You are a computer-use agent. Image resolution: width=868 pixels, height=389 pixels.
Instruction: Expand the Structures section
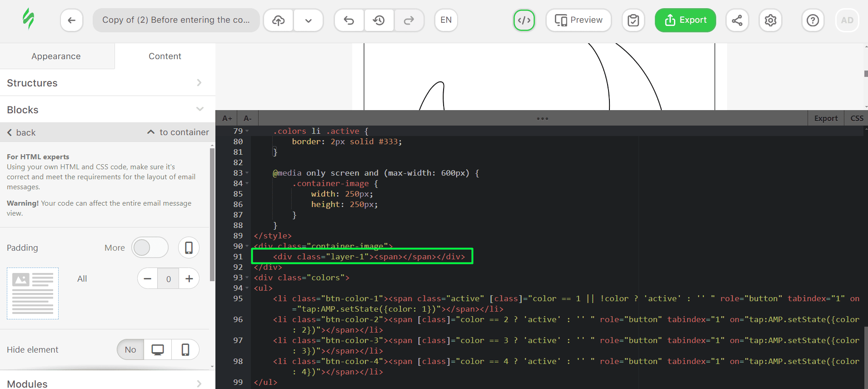click(x=107, y=83)
